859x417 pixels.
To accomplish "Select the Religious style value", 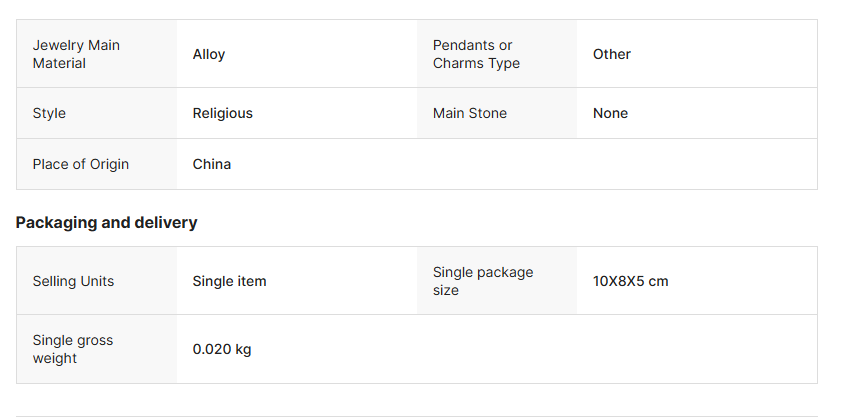I will click(223, 113).
